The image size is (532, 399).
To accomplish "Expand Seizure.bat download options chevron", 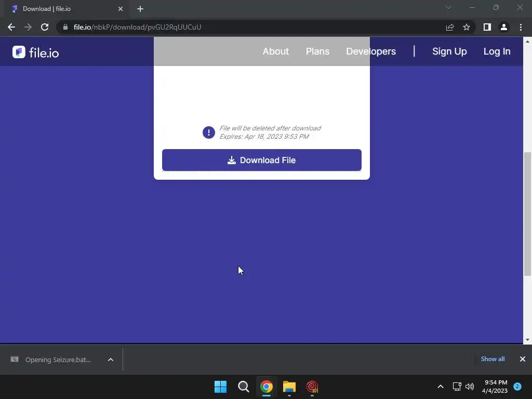I will tap(111, 360).
